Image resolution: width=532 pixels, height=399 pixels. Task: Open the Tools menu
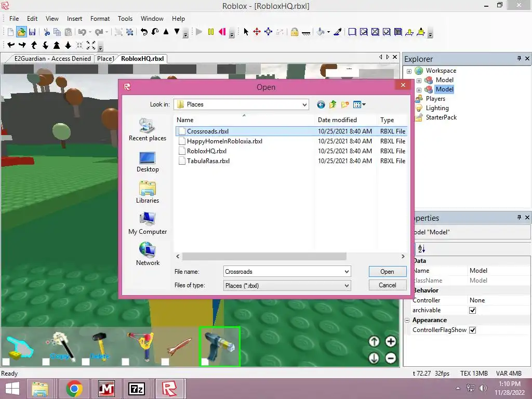point(125,19)
